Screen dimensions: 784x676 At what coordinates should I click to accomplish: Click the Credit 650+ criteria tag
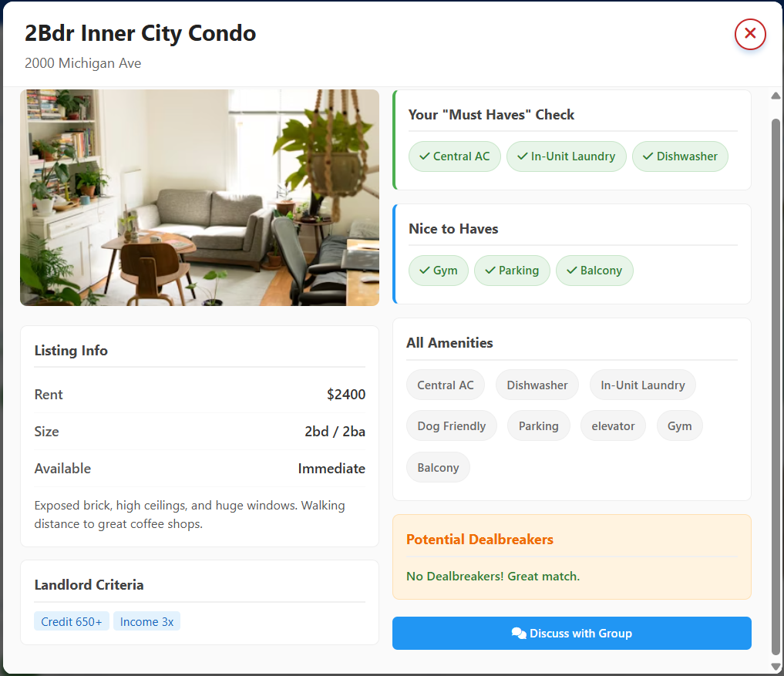tap(71, 621)
